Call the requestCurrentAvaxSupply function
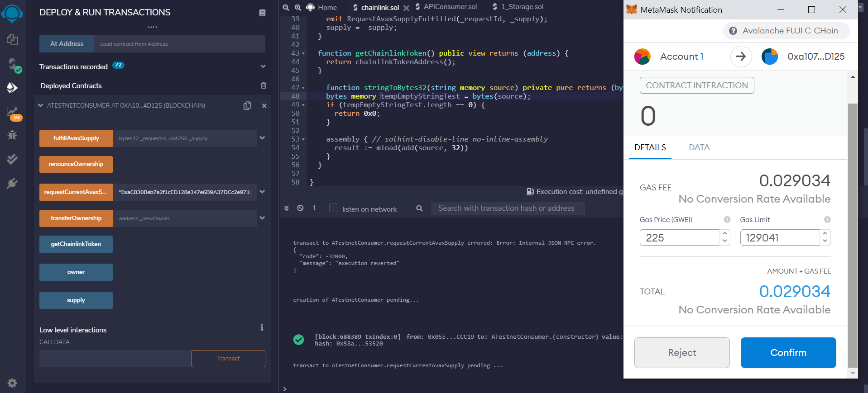The image size is (868, 393). click(76, 192)
